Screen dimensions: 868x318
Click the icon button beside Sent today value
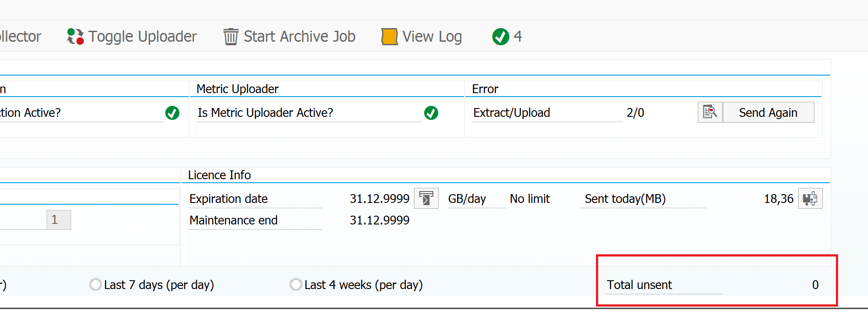[x=810, y=199]
